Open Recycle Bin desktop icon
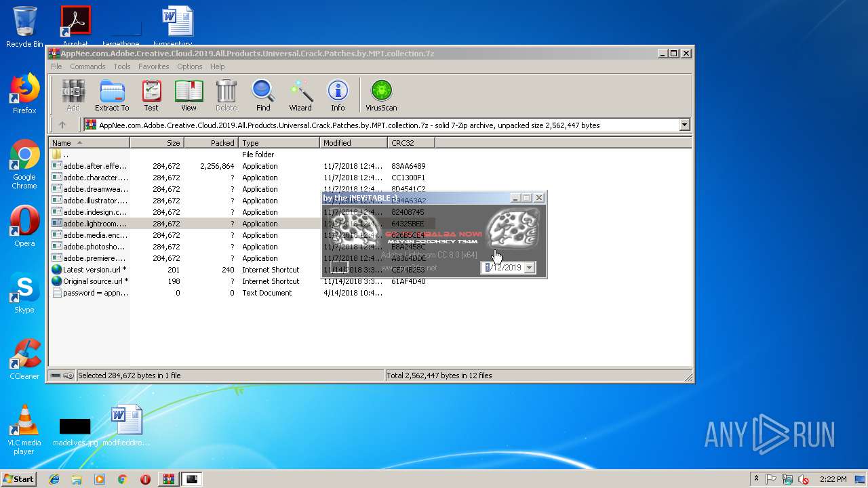The width and height of the screenshot is (868, 488). tap(24, 27)
